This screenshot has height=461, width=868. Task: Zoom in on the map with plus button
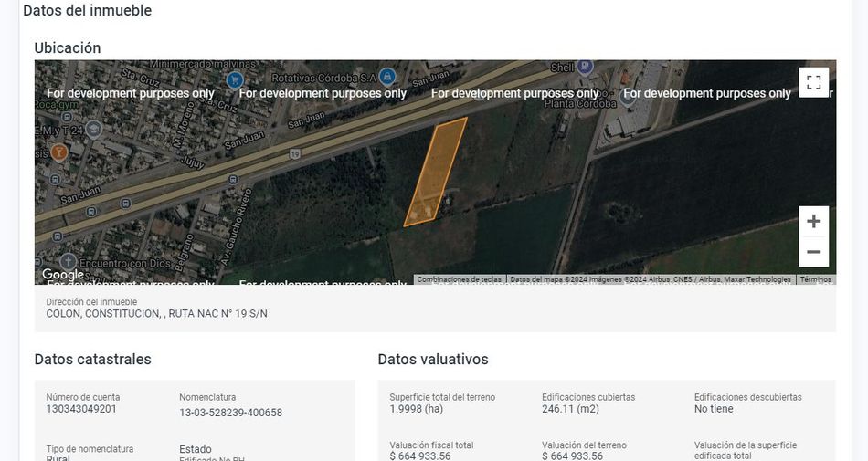click(x=813, y=221)
